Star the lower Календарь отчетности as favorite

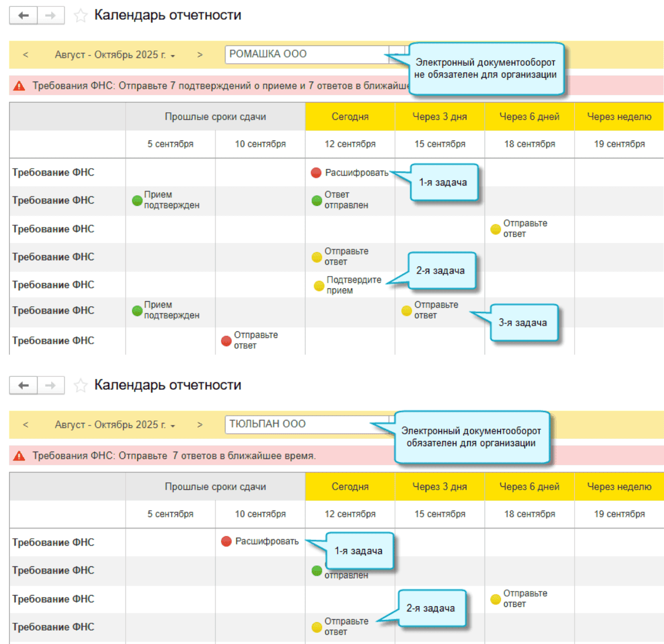click(81, 386)
